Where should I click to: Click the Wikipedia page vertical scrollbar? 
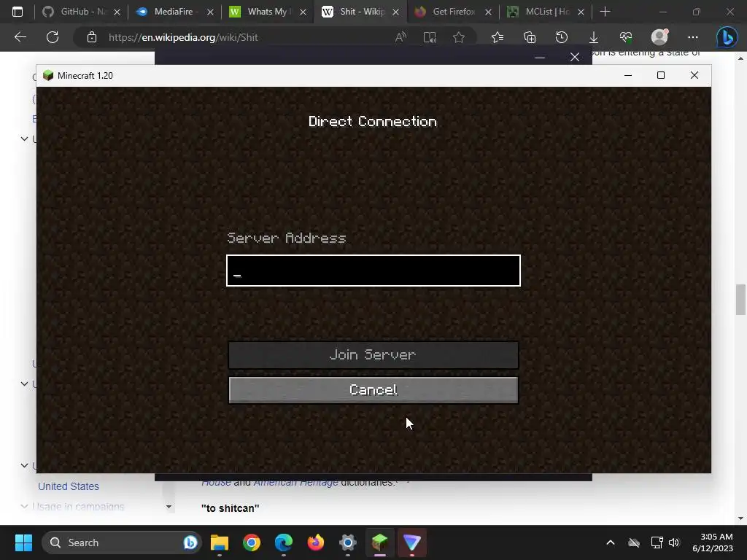click(740, 300)
